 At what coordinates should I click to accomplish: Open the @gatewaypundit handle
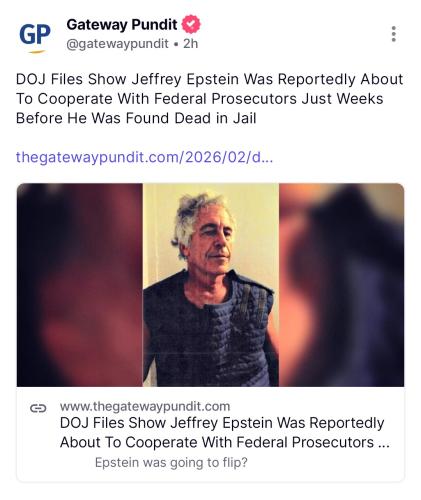(x=117, y=44)
